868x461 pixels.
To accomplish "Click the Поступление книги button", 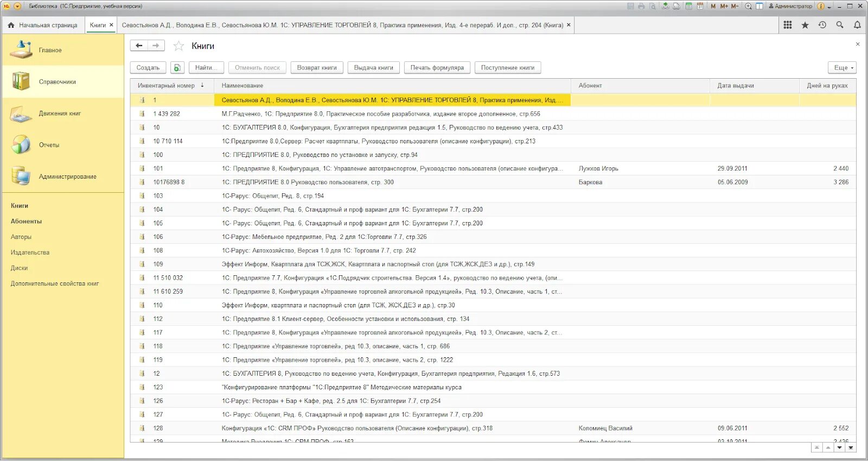I will (508, 68).
